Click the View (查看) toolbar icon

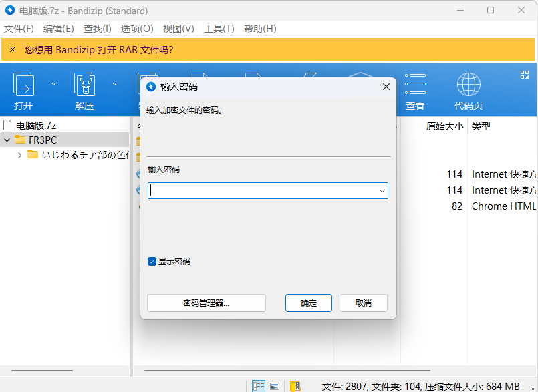pyautogui.click(x=415, y=85)
